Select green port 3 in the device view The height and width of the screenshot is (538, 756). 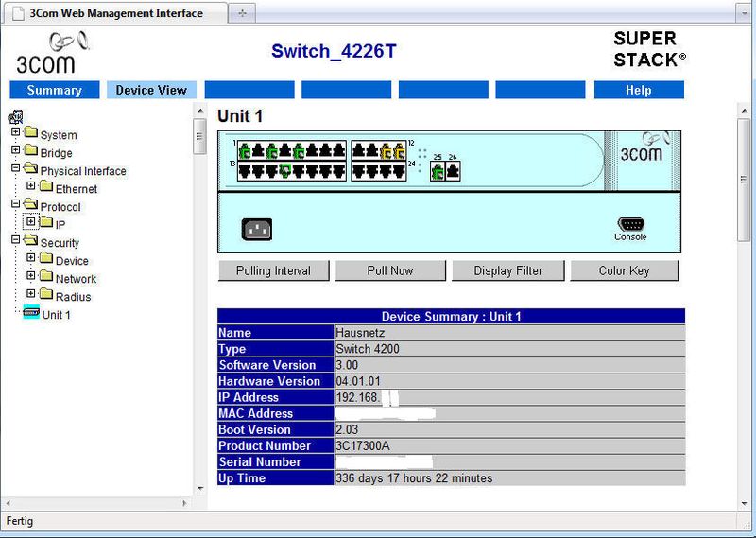[272, 151]
